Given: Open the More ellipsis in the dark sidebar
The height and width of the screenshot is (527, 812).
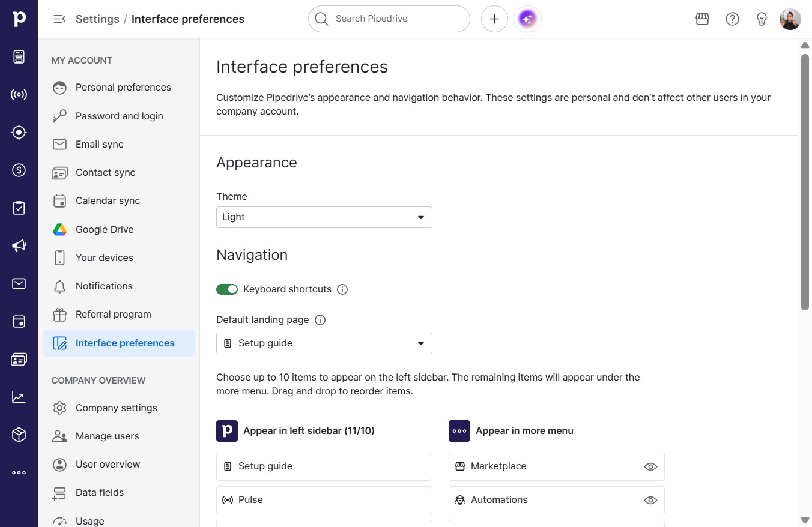Looking at the screenshot, I should pos(19,472).
